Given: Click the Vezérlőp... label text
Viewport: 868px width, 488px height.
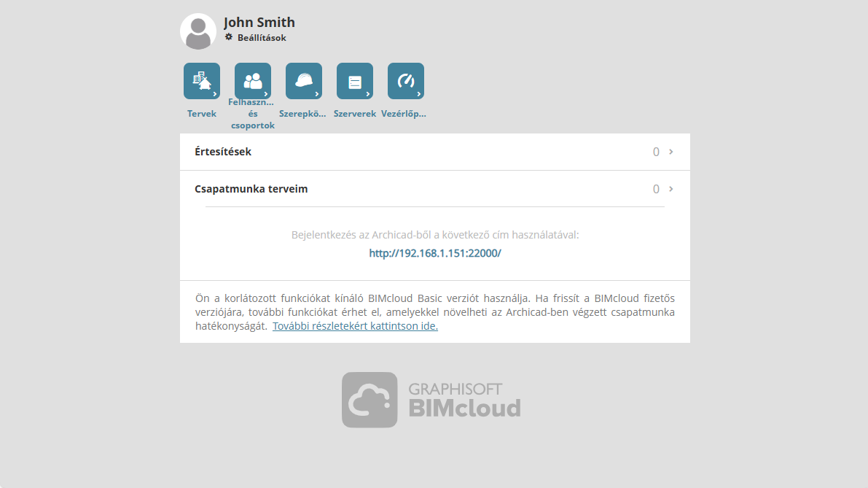Looking at the screenshot, I should (404, 114).
